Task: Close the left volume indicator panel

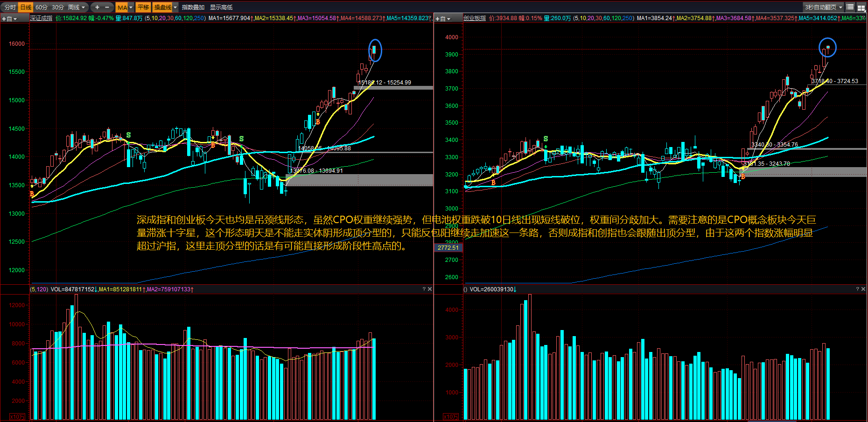Action: pyautogui.click(x=430, y=289)
